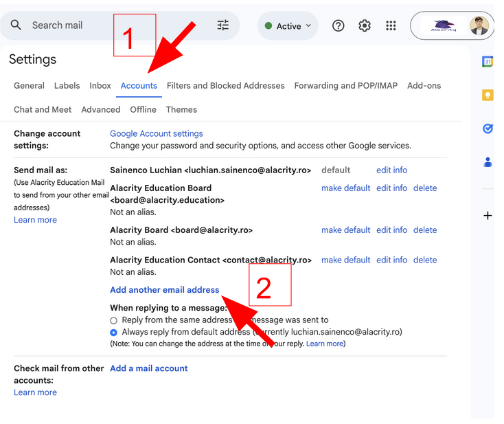Click edit info for Sainenco Luchian
504x424 pixels.
pyautogui.click(x=391, y=170)
